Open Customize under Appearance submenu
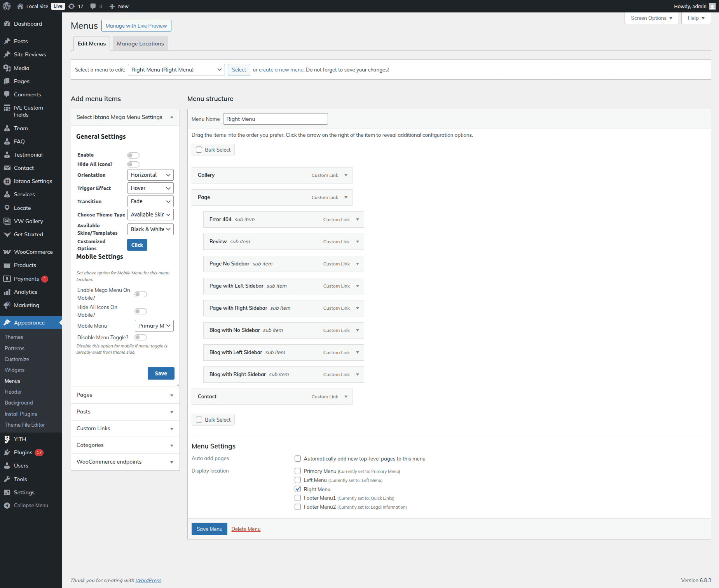 point(17,359)
